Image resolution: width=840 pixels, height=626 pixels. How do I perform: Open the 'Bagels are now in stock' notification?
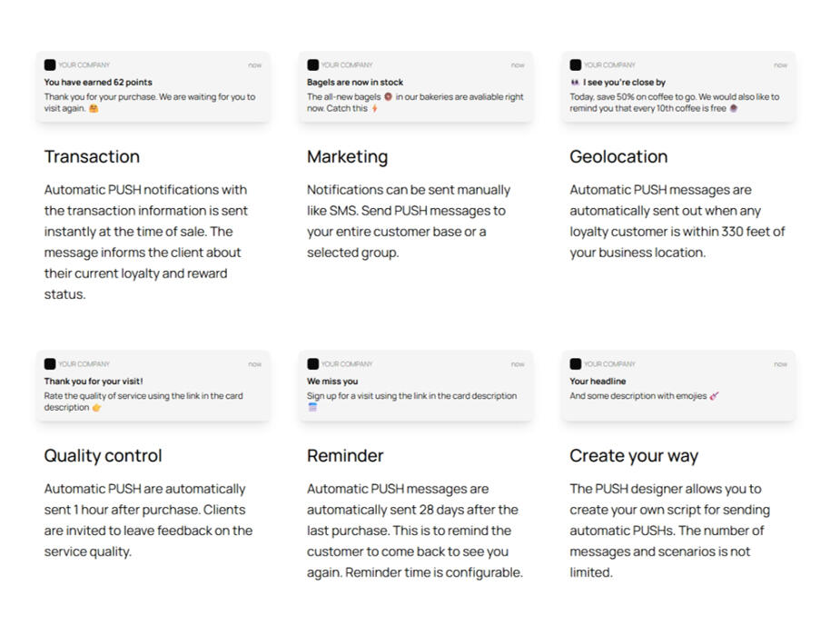coord(416,87)
